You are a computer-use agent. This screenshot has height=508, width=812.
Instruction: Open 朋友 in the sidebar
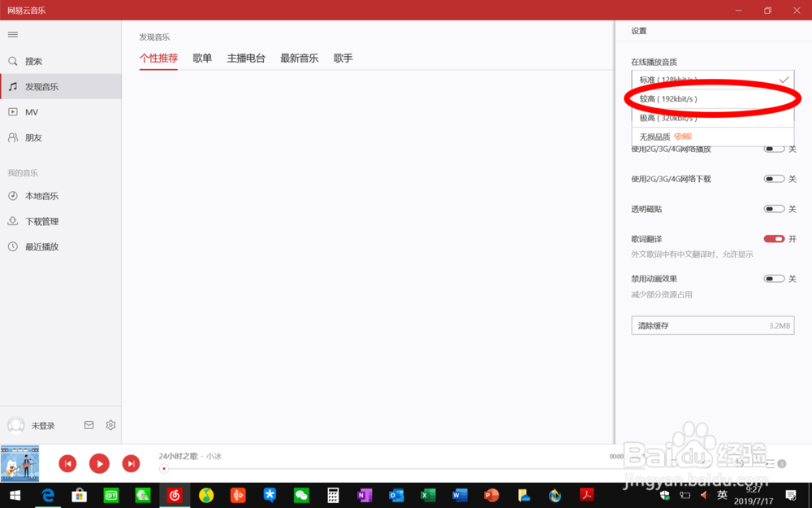(61, 137)
